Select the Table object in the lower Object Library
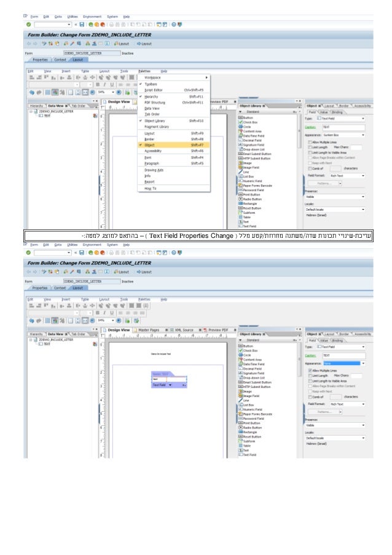 coord(246,446)
